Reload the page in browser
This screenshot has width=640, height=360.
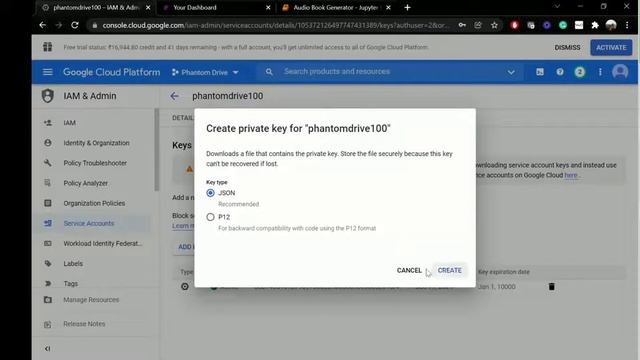75,25
